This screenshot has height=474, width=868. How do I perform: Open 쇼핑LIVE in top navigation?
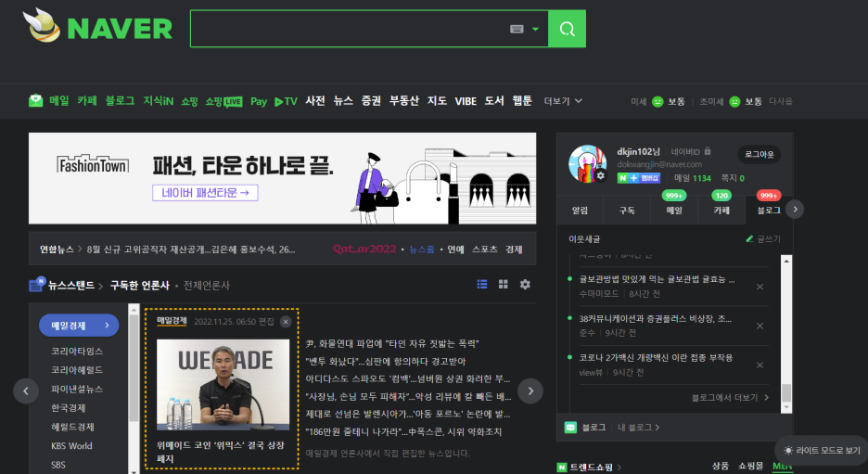[223, 101]
